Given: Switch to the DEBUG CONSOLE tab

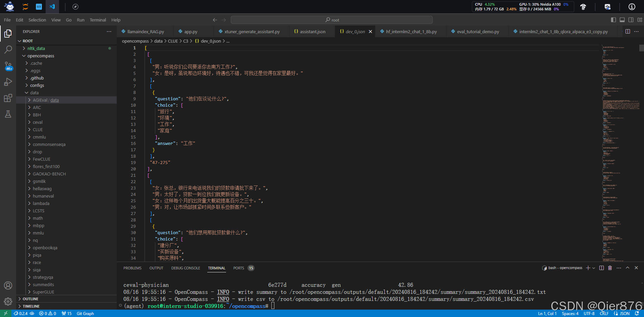Looking at the screenshot, I should click(185, 268).
